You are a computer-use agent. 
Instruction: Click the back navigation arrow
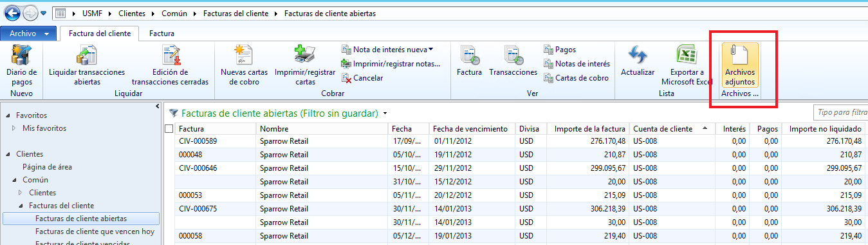coord(12,13)
